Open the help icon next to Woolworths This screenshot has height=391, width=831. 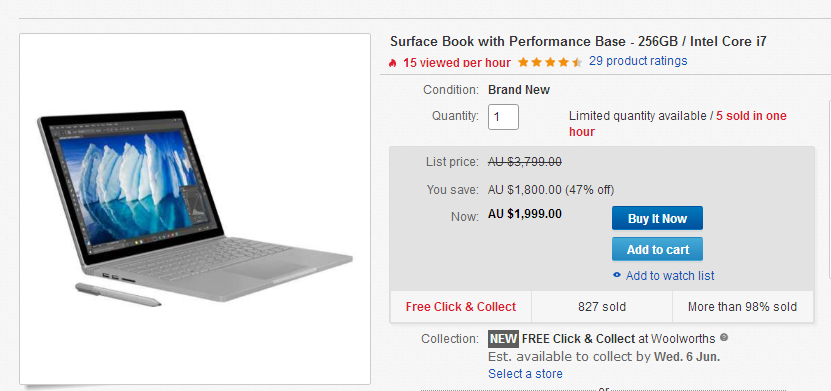pyautogui.click(x=724, y=337)
